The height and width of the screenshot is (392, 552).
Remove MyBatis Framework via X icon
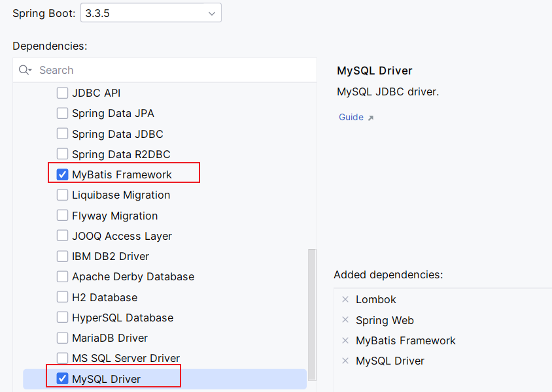pos(345,340)
